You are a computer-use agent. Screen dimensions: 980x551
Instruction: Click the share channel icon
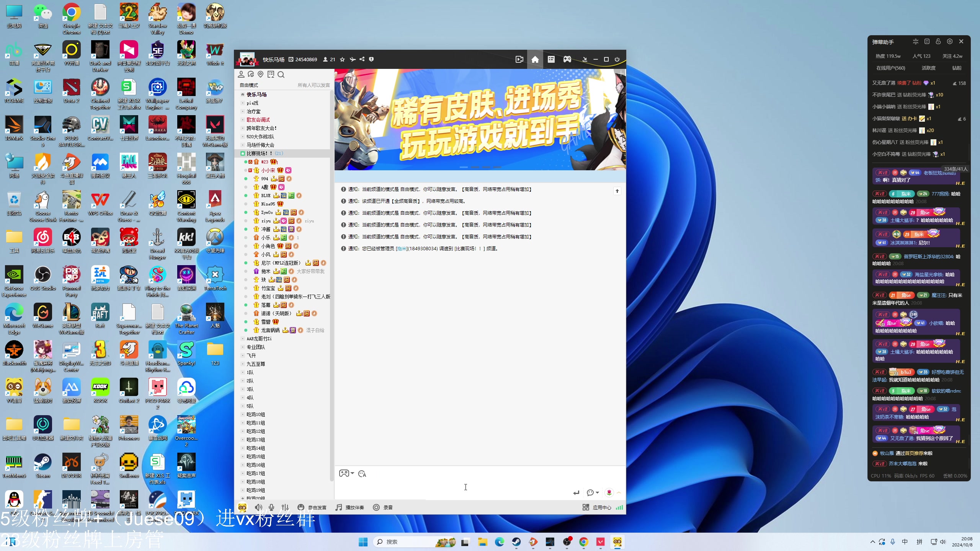(x=362, y=59)
